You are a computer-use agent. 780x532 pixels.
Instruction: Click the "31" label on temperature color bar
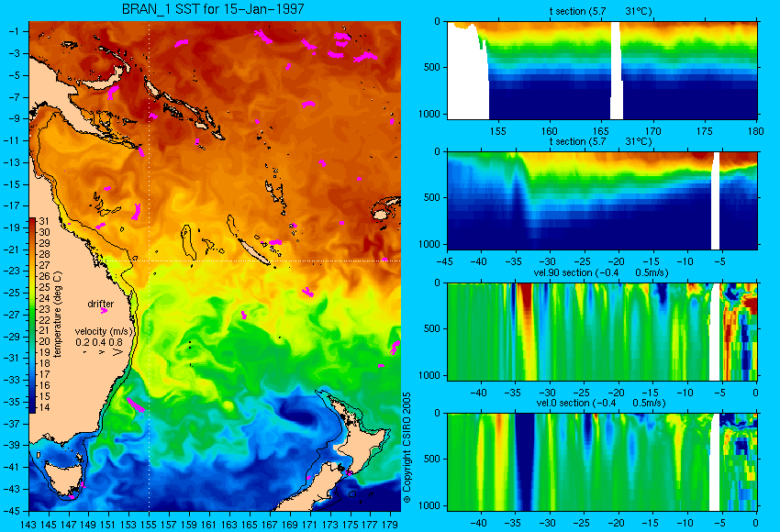[44, 221]
